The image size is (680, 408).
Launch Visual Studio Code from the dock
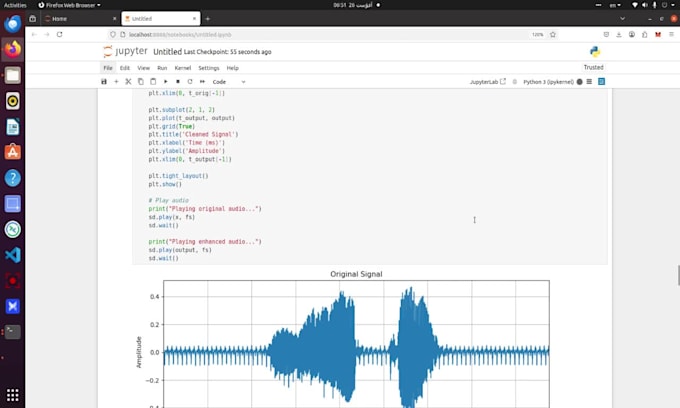tap(13, 255)
